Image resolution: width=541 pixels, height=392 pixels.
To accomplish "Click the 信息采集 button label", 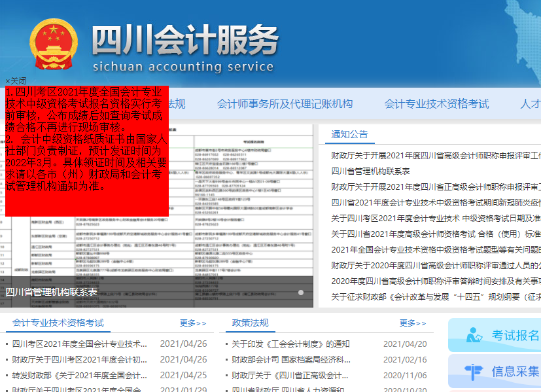I will 515,372.
